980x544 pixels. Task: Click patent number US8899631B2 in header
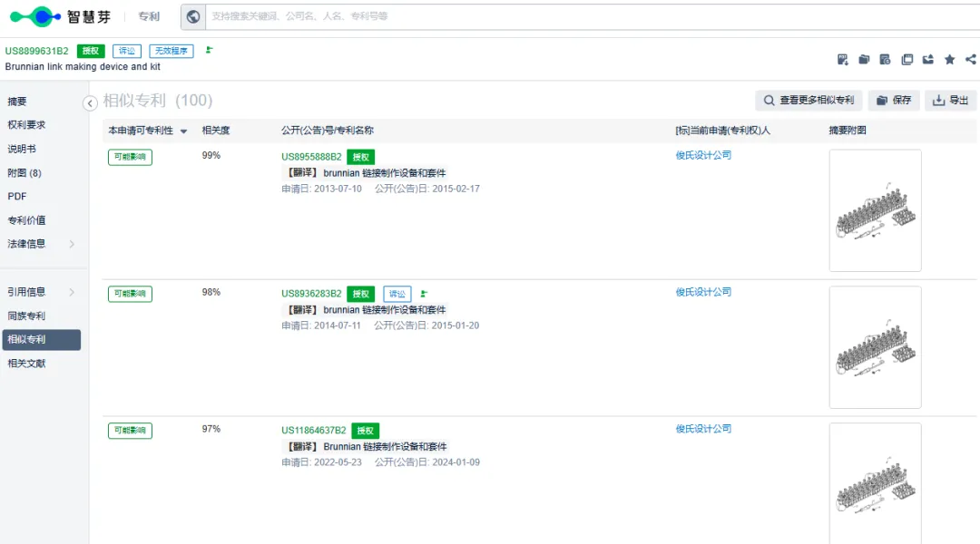37,51
